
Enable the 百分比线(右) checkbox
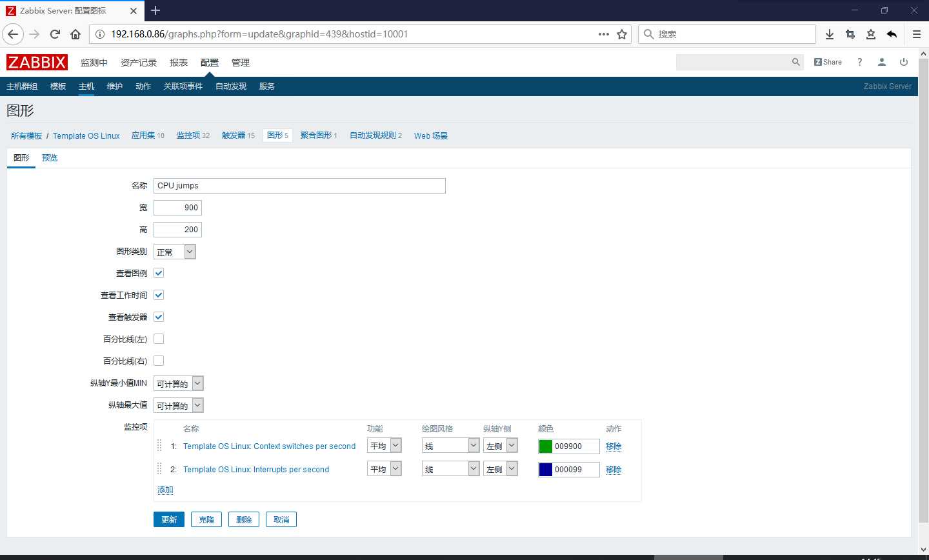(159, 361)
